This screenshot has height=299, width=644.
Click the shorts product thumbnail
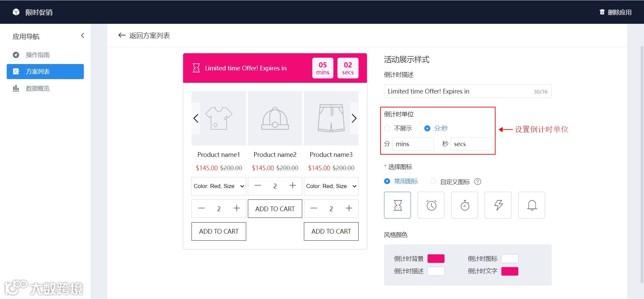(x=331, y=118)
